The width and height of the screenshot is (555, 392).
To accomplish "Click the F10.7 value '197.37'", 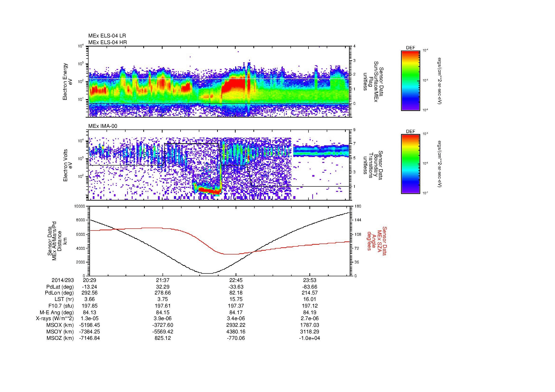I will click(236, 306).
